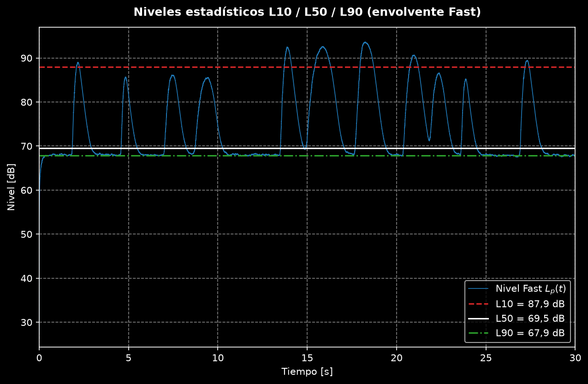Click the highest blue curve peak near 18 s
Image resolution: width=588 pixels, height=384 pixels.
pos(365,42)
